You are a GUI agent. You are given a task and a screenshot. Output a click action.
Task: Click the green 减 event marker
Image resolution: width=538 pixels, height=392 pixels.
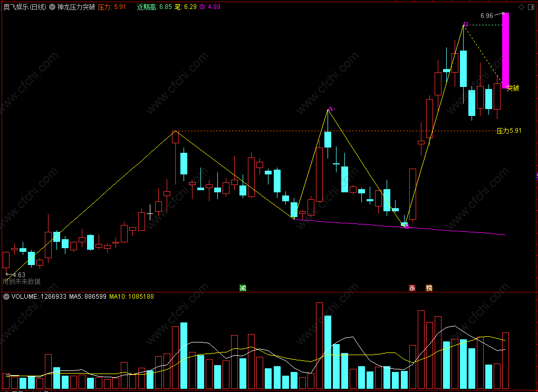click(243, 288)
